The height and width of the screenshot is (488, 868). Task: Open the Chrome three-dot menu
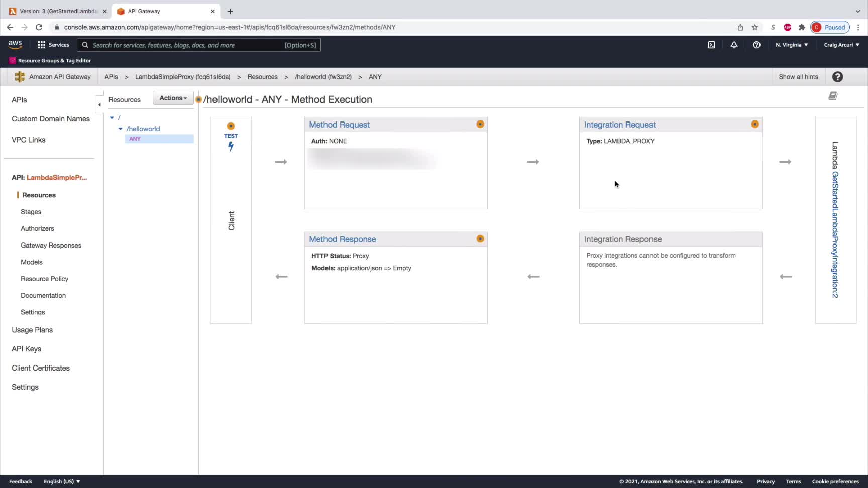tap(858, 27)
